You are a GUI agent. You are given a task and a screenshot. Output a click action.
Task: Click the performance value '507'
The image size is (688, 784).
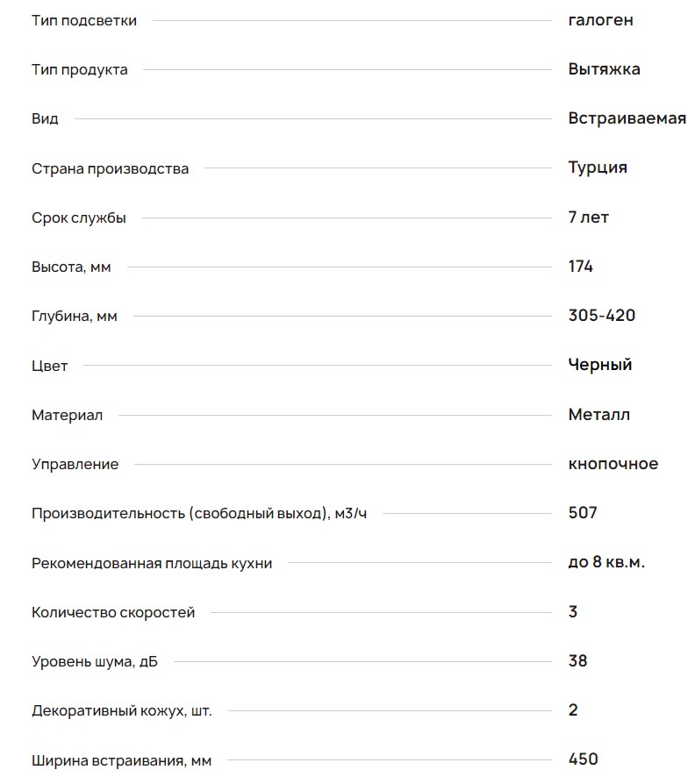tap(583, 513)
